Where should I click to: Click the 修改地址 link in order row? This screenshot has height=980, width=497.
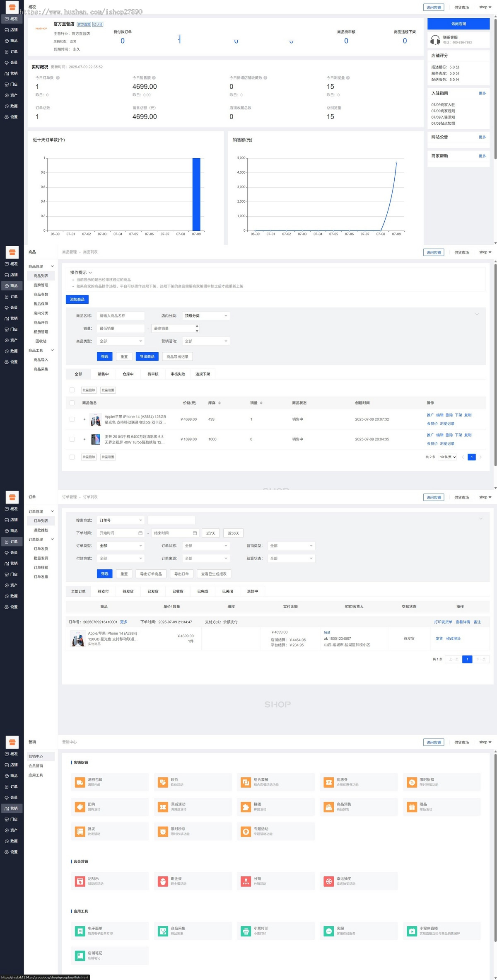pyautogui.click(x=453, y=639)
